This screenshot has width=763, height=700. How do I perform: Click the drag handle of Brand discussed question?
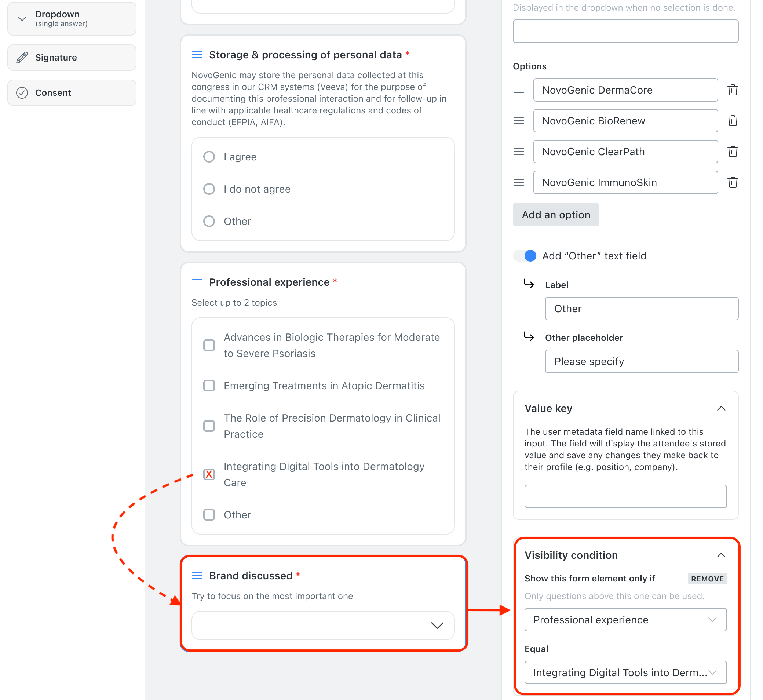click(x=197, y=576)
